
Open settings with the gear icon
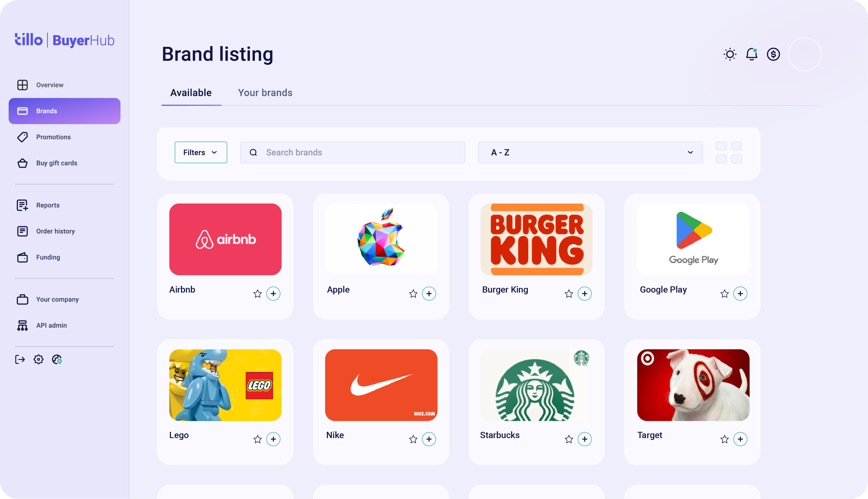38,359
